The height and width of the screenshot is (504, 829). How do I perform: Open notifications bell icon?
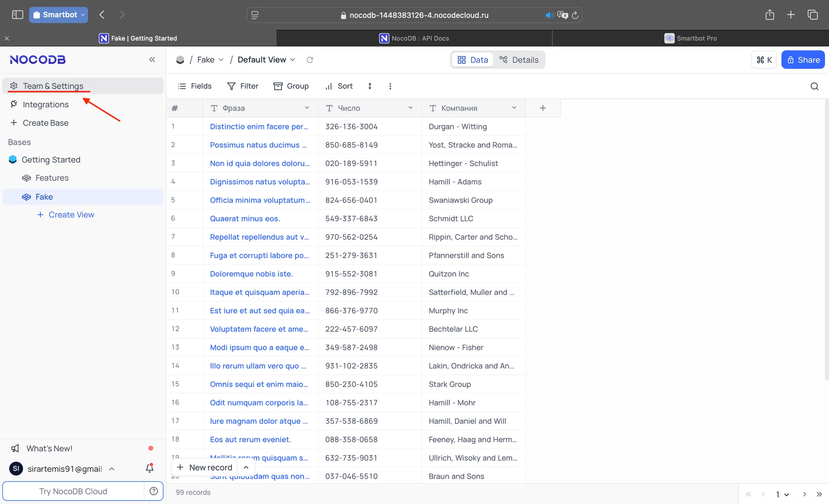click(149, 468)
